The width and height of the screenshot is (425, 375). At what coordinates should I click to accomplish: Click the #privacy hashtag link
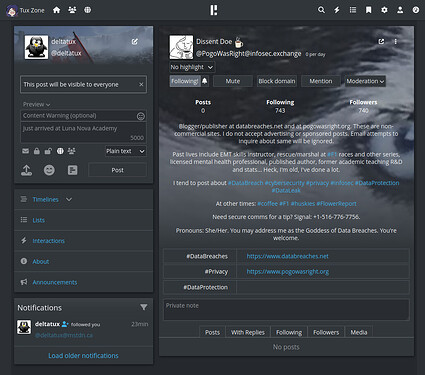(317, 183)
